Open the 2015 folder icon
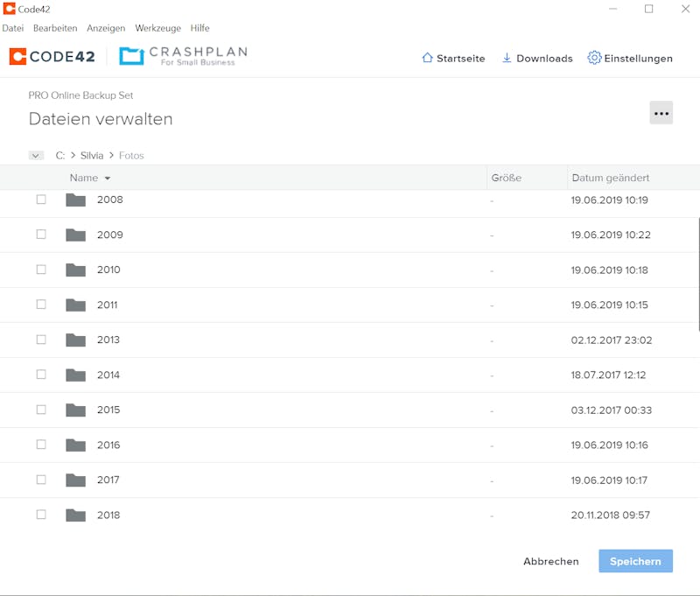This screenshot has width=700, height=596. coord(75,410)
